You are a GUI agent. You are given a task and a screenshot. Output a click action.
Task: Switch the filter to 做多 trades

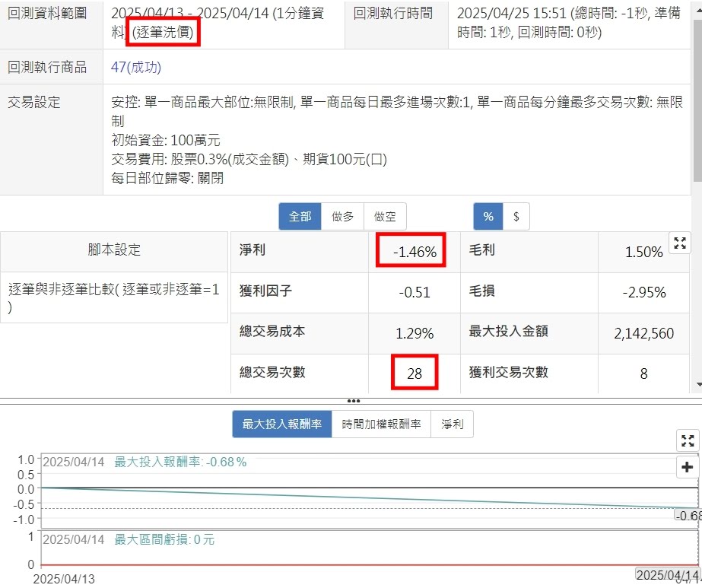(342, 217)
